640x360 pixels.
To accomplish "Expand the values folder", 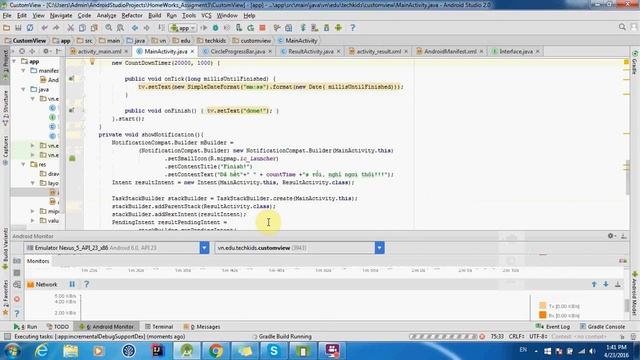I will pos(33,220).
